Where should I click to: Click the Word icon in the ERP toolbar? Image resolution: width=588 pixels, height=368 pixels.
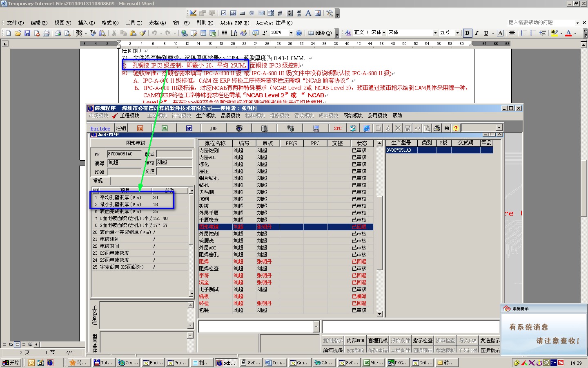point(189,128)
